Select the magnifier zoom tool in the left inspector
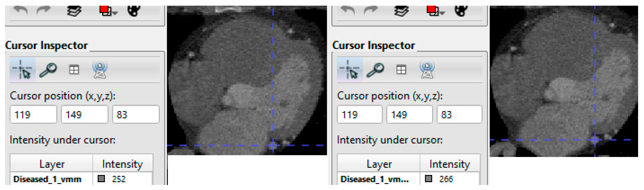The width and height of the screenshot is (644, 190). (x=48, y=70)
